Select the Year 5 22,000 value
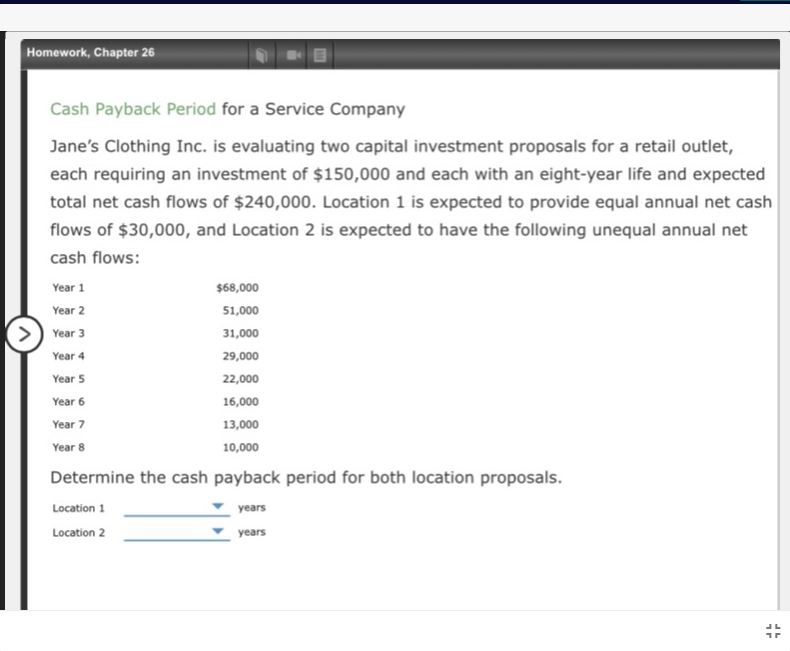The image size is (790, 651). tap(241, 378)
